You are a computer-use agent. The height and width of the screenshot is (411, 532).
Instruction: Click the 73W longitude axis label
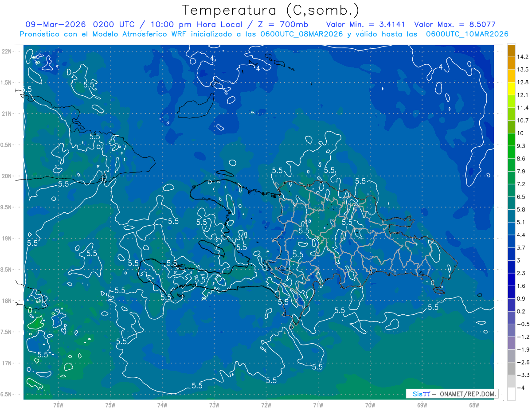click(x=214, y=405)
